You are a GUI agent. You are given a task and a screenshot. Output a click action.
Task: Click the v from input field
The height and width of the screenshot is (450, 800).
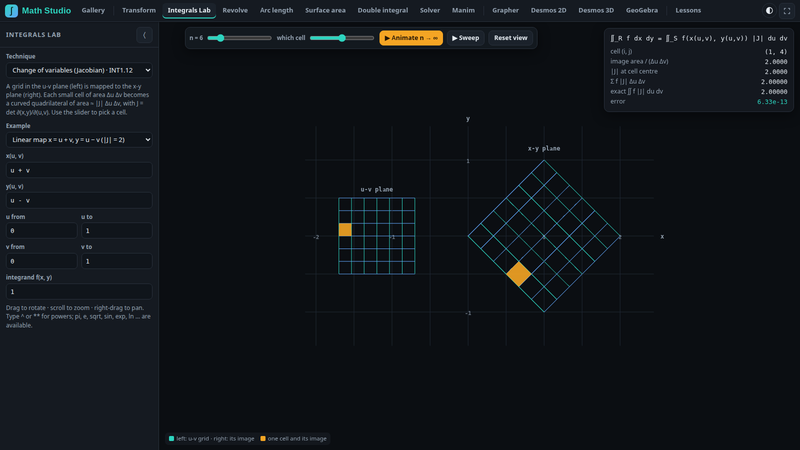tap(41, 261)
